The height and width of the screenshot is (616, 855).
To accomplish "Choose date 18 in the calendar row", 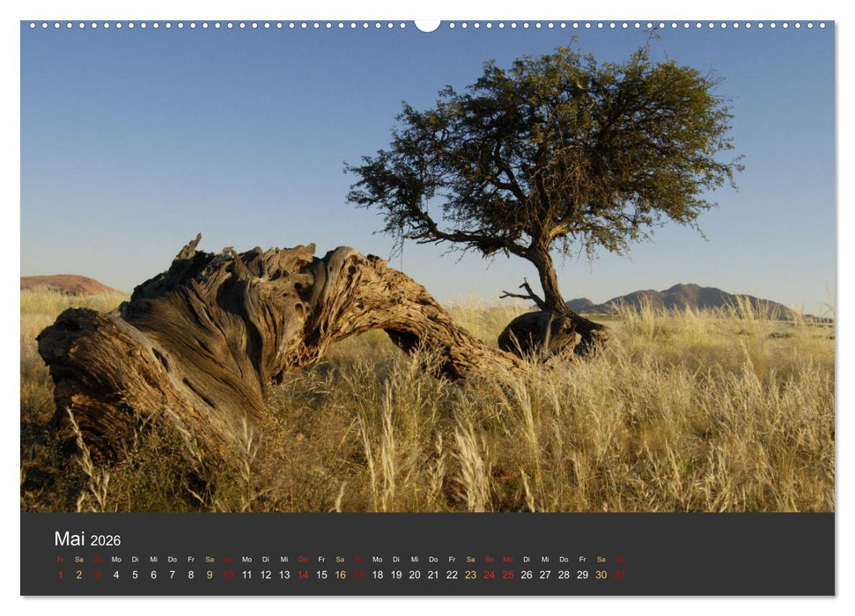I will click(377, 575).
